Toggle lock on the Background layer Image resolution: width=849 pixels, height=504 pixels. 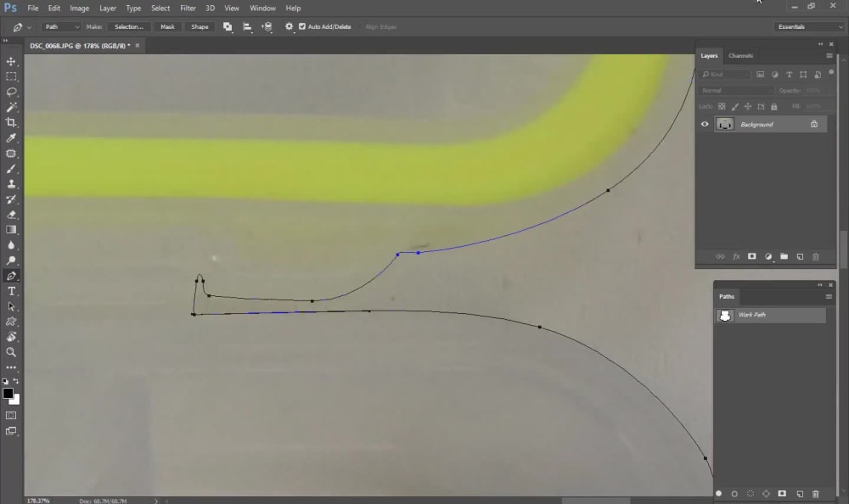[814, 123]
